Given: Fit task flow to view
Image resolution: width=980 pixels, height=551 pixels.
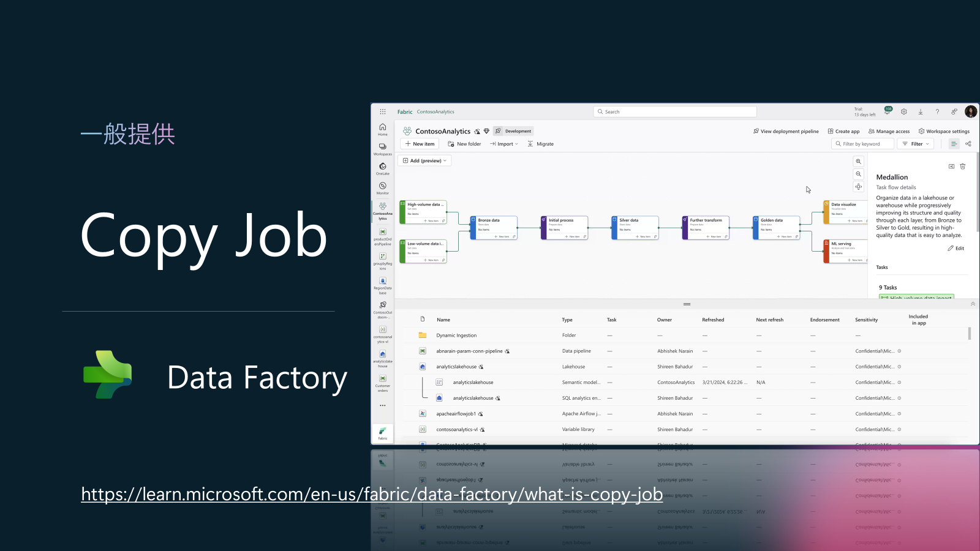Looking at the screenshot, I should click(x=859, y=187).
